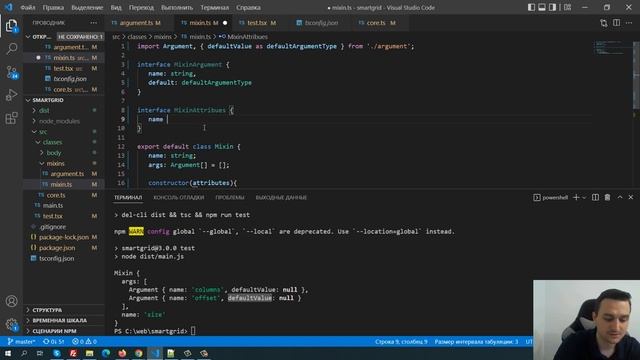Open the Accounts menu icon

pos(11,301)
